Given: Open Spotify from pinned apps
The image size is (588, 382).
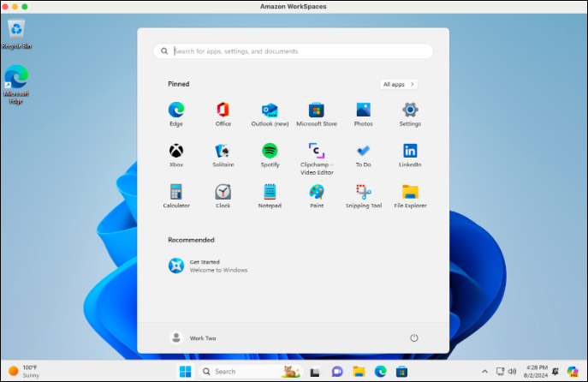Looking at the screenshot, I should pos(270,151).
